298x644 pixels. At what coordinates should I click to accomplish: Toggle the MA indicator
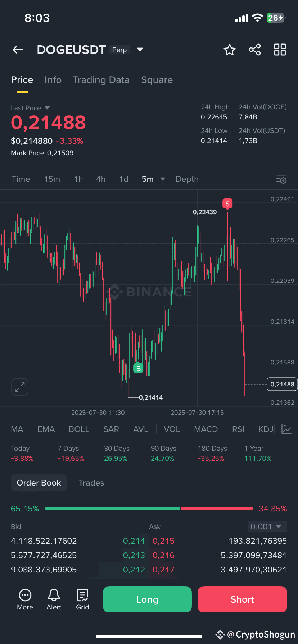17,429
